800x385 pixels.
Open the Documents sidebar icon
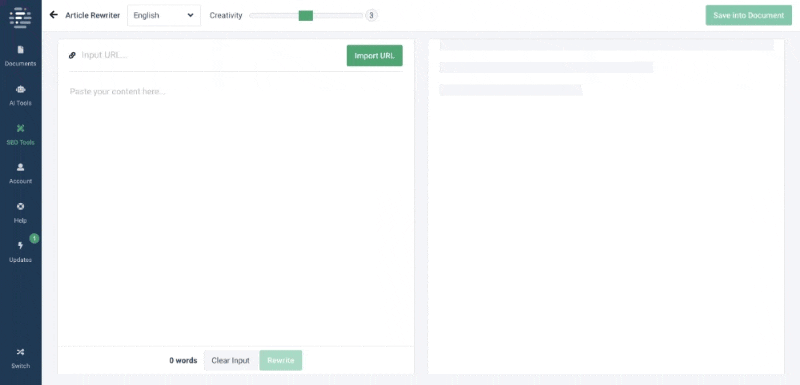click(20, 50)
